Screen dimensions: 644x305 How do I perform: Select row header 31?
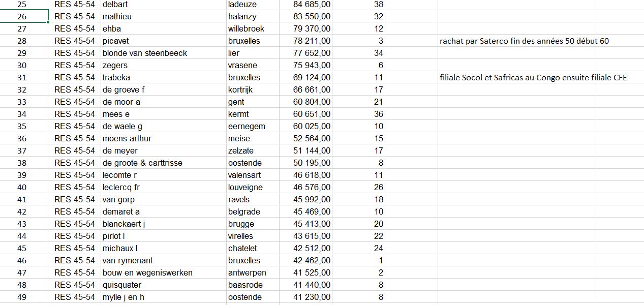point(22,77)
